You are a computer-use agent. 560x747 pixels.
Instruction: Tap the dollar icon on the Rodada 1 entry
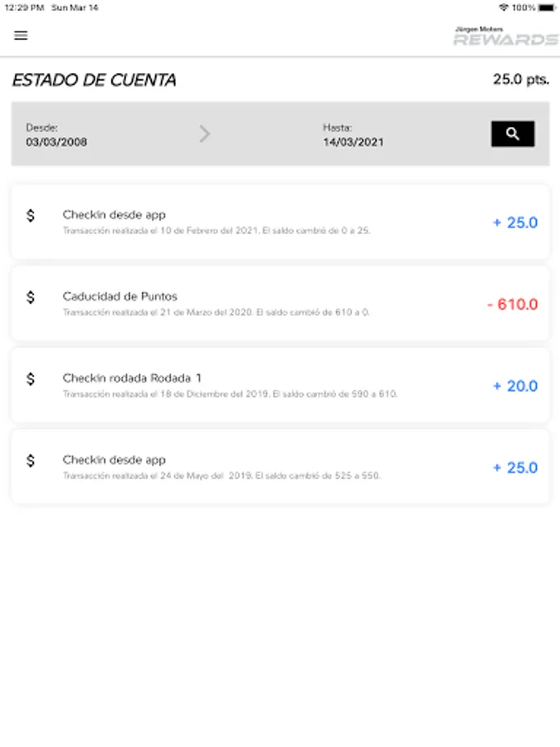[31, 379]
